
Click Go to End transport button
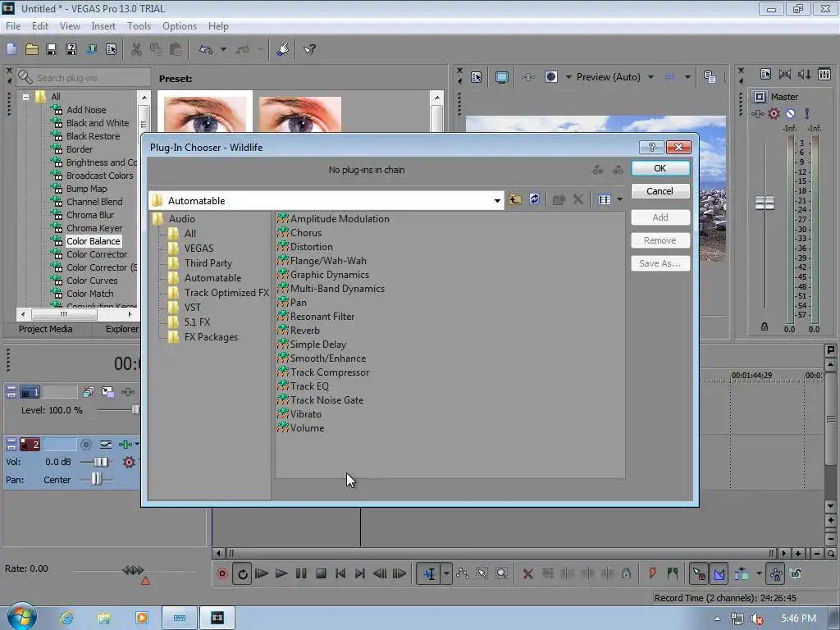coord(360,573)
